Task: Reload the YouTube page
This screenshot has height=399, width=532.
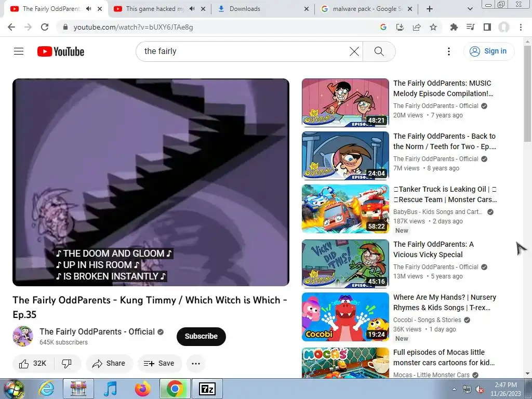Action: click(x=45, y=27)
